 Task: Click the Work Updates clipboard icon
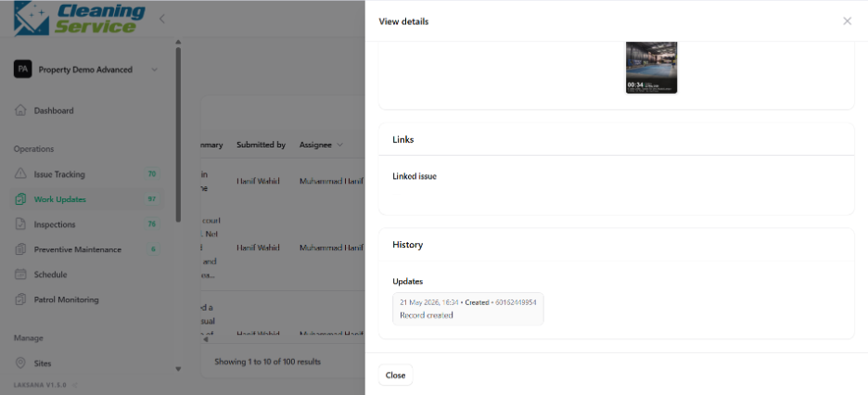pos(20,199)
